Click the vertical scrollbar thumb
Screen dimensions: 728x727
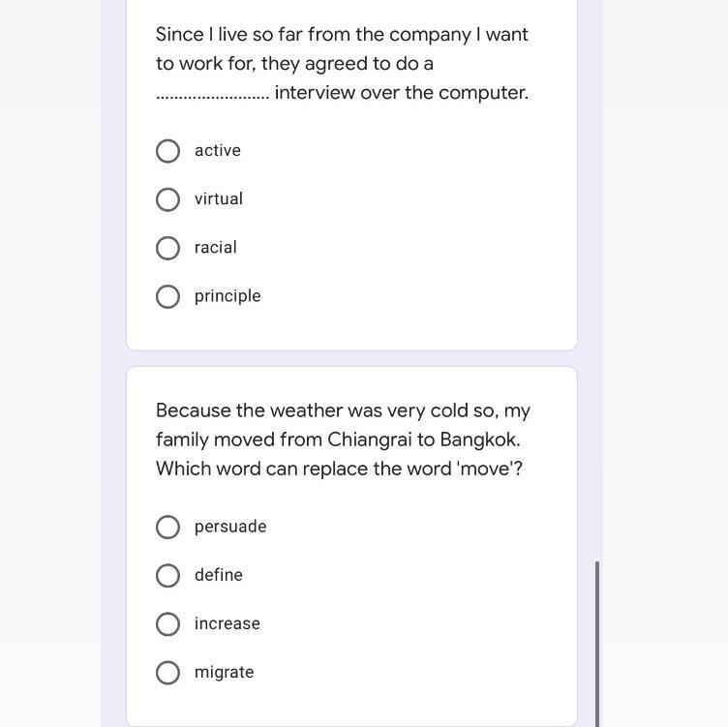point(596,643)
